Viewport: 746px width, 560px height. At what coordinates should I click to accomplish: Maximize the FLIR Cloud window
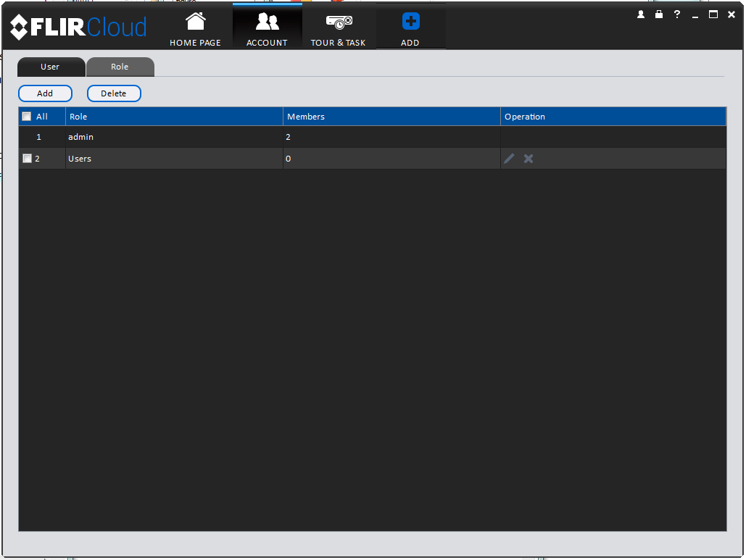[713, 14]
